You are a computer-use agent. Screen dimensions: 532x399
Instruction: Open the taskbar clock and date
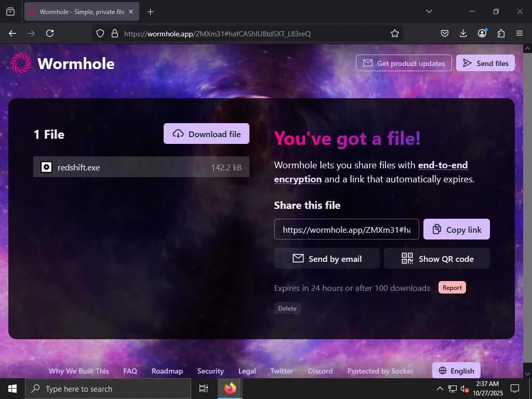click(487, 389)
